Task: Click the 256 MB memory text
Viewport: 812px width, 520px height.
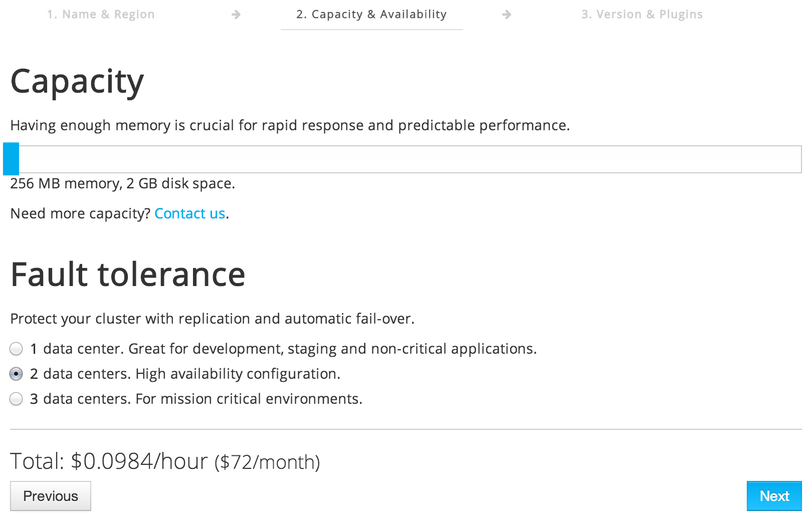Action: click(x=122, y=183)
